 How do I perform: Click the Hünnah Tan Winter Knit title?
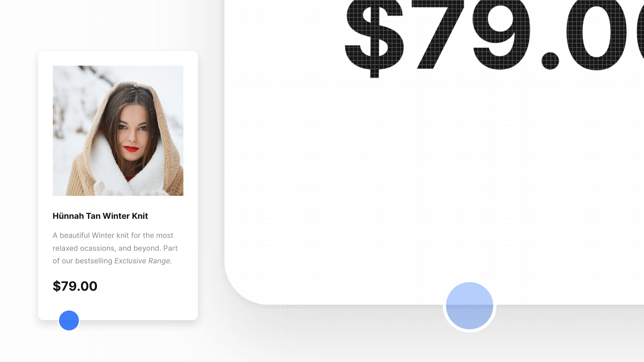pyautogui.click(x=100, y=216)
